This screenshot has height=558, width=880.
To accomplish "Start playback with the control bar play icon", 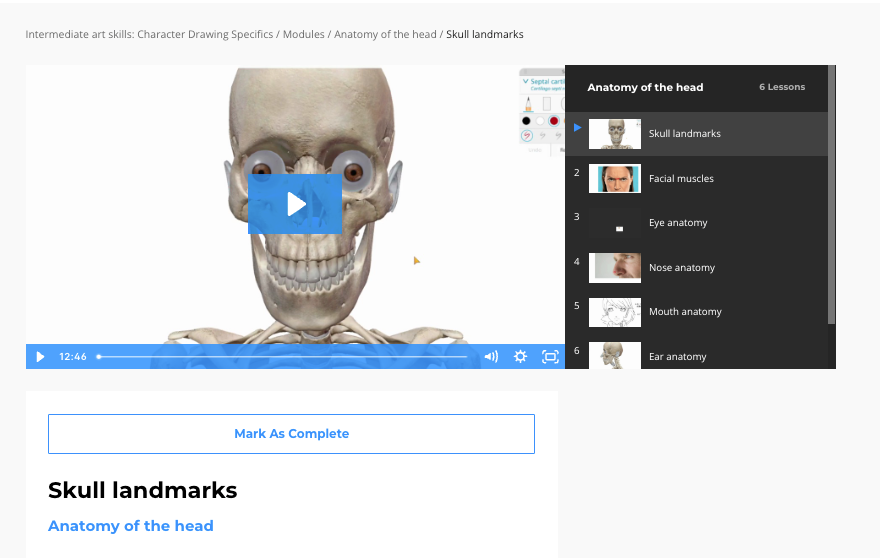I will click(x=40, y=356).
